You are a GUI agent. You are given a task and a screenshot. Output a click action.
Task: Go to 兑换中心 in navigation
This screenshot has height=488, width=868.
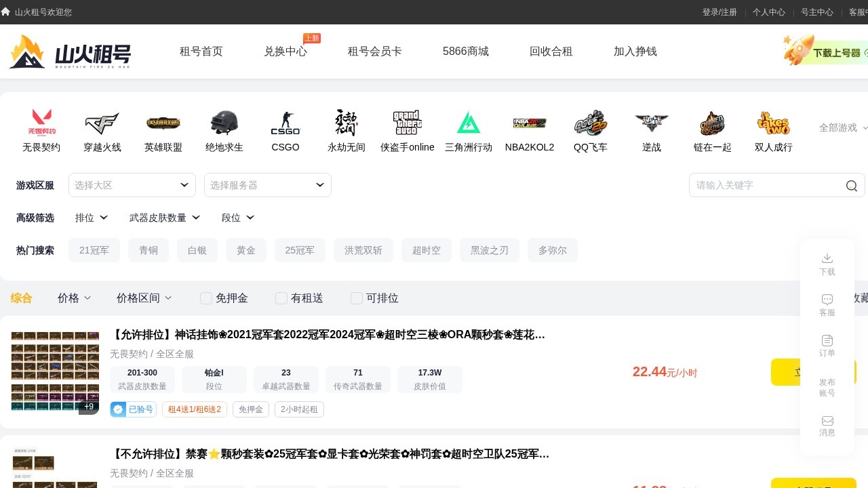tap(285, 52)
